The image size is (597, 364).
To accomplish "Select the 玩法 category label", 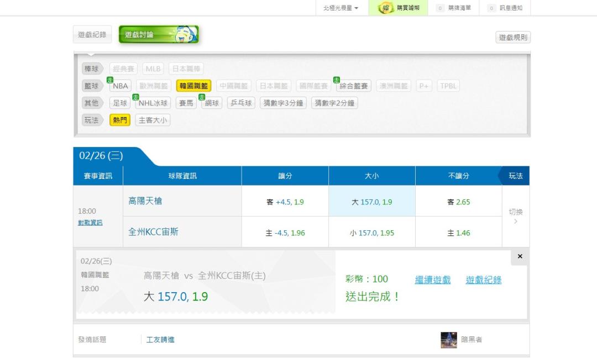I will point(92,120).
